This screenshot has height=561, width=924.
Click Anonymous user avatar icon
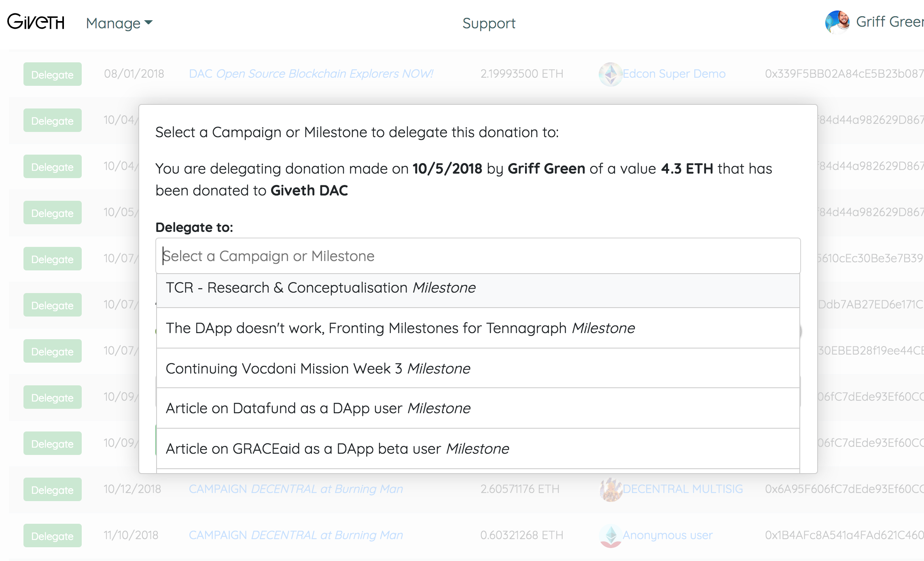(x=610, y=535)
